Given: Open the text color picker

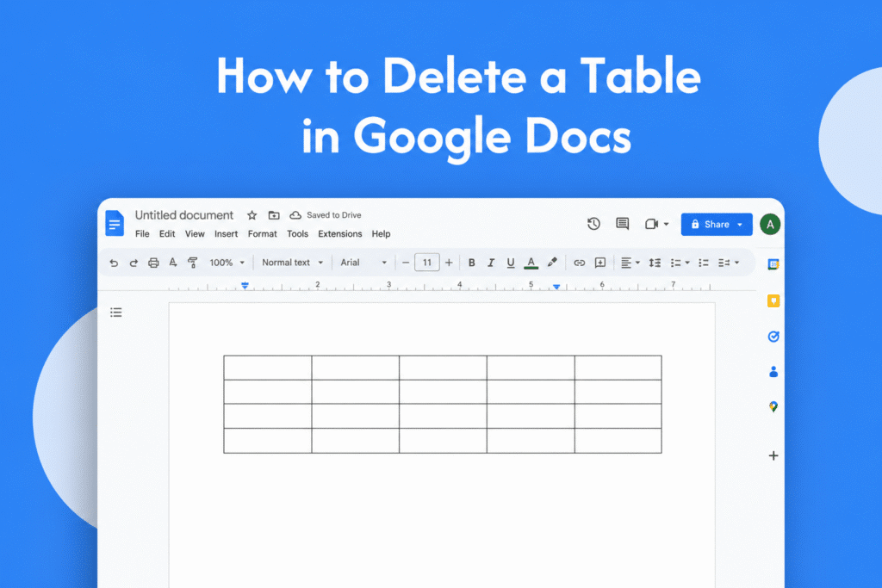Looking at the screenshot, I should pyautogui.click(x=531, y=263).
